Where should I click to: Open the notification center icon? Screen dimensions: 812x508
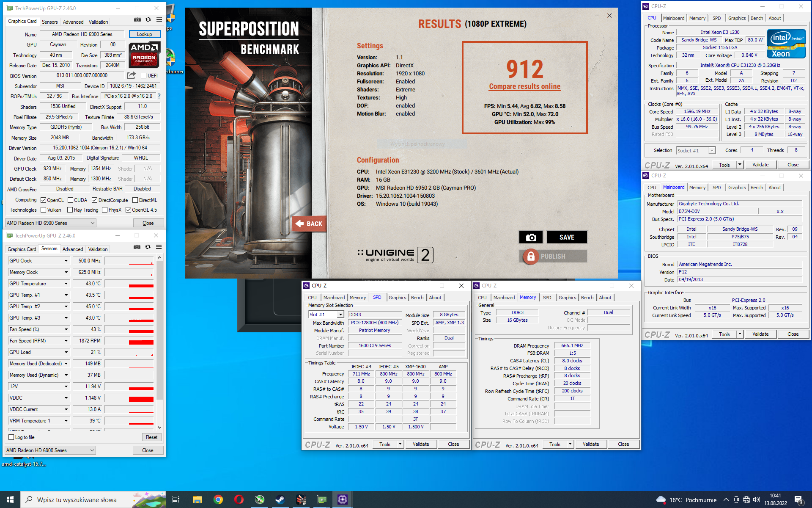(x=798, y=500)
